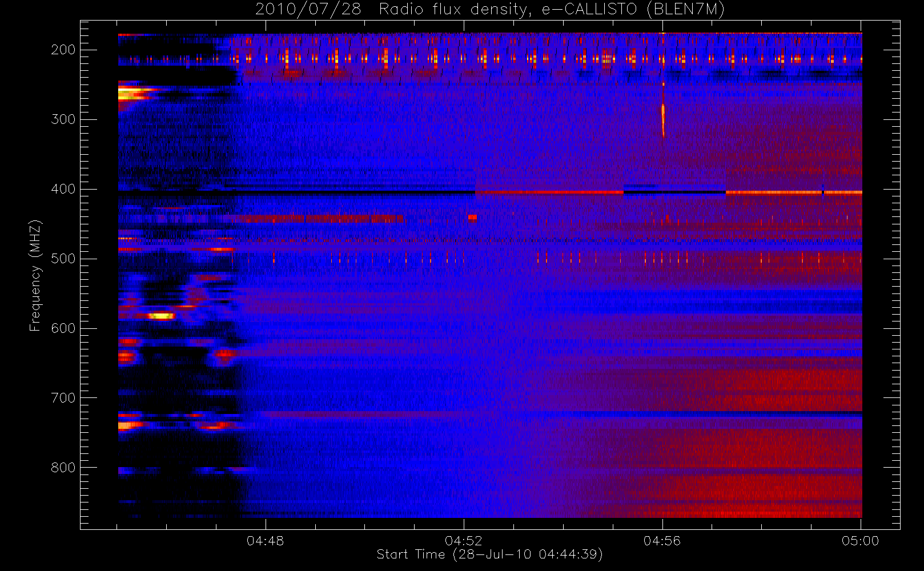This screenshot has width=924, height=571.
Task: Click the 700 frequency tick label
Action: click(x=63, y=398)
